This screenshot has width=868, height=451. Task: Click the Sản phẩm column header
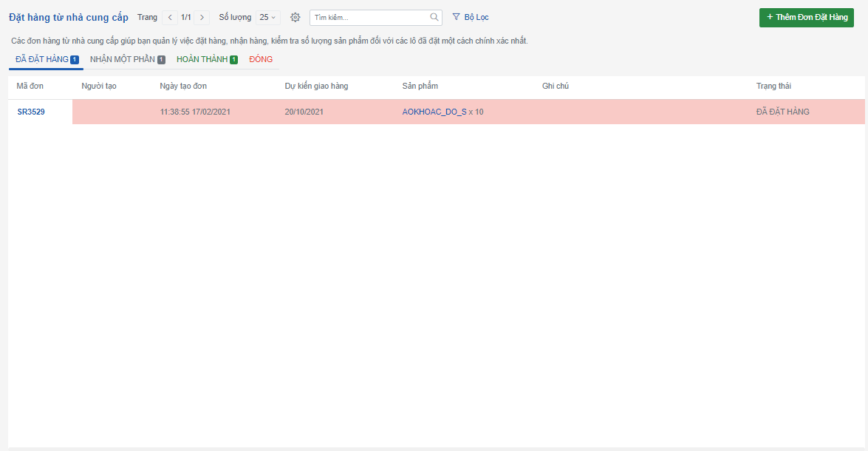click(420, 87)
